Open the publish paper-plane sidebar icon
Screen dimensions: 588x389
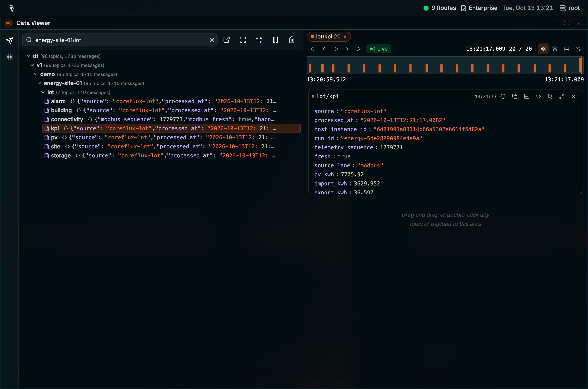pos(9,40)
